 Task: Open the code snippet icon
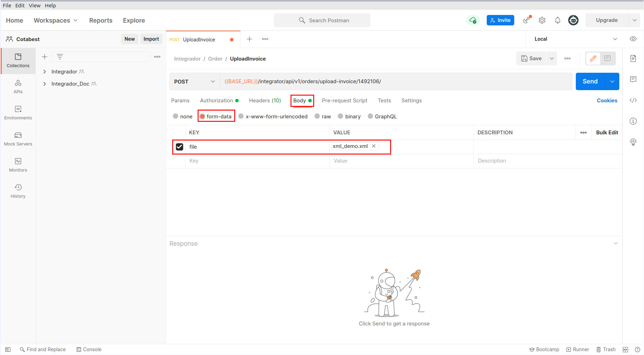633,100
